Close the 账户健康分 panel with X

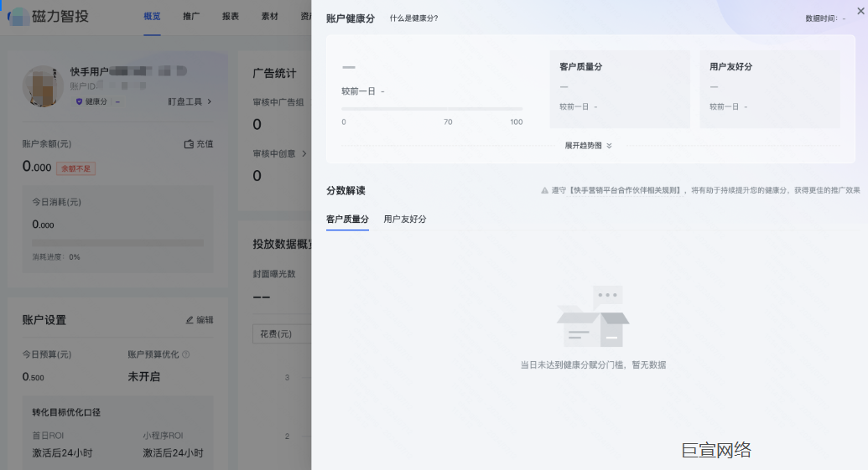click(x=860, y=11)
